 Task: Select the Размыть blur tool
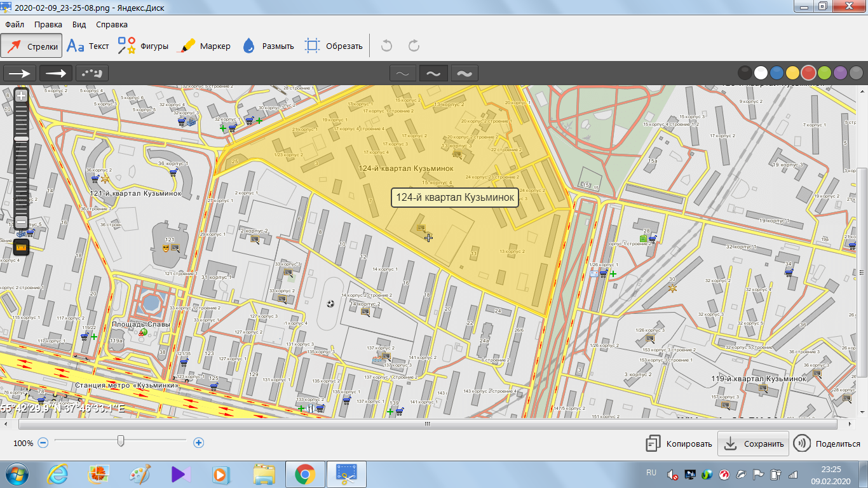click(x=268, y=46)
